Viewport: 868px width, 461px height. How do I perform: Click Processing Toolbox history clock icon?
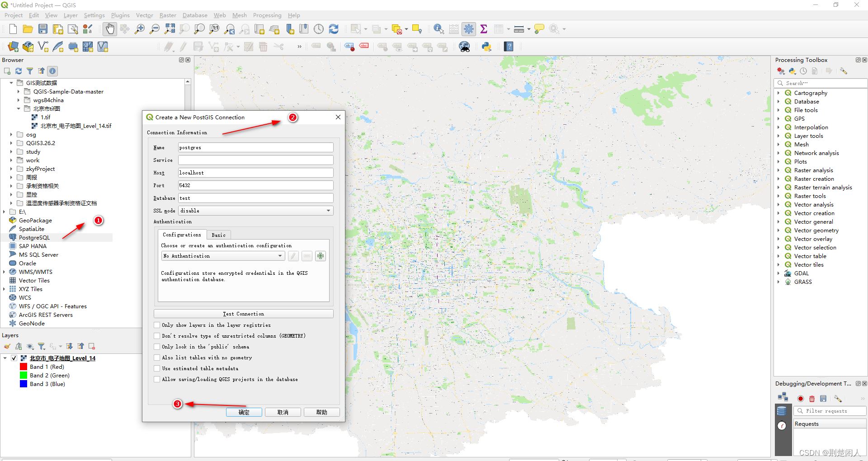pyautogui.click(x=803, y=71)
